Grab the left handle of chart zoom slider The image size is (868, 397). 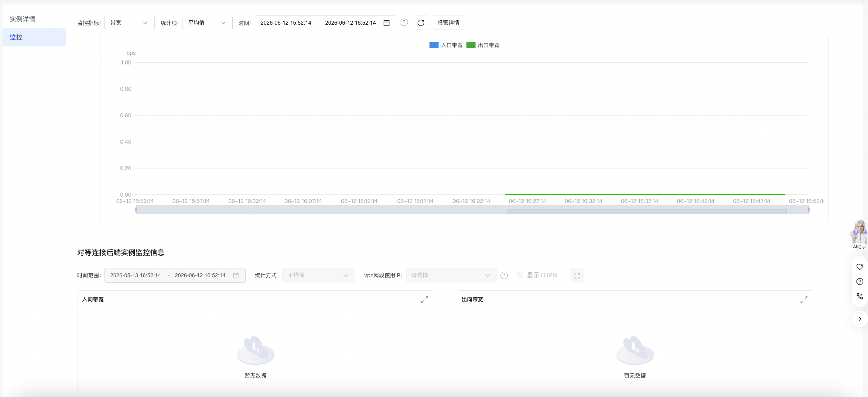coord(136,209)
